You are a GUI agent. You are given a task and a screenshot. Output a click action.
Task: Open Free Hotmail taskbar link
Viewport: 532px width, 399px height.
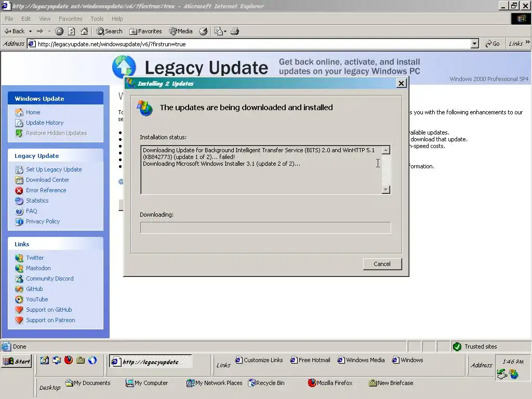coord(310,360)
